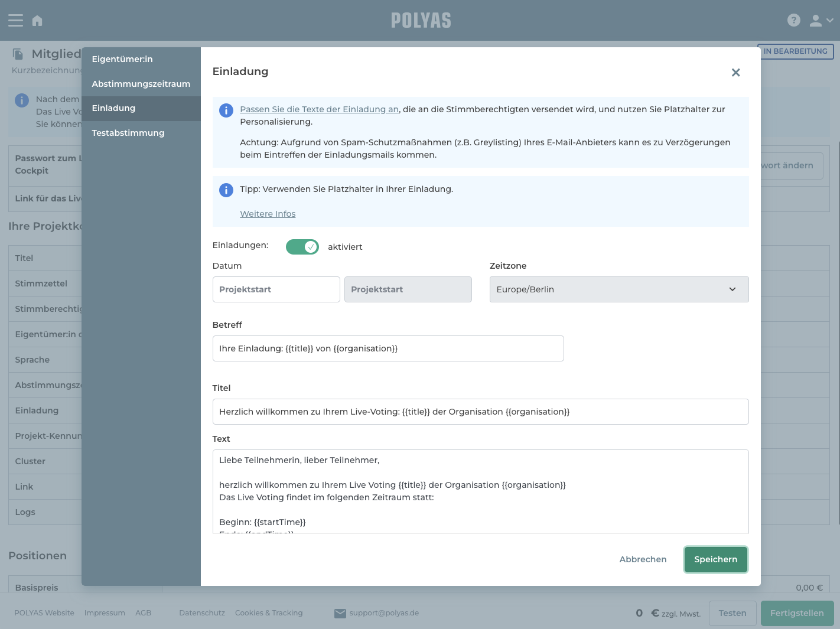Click the home icon in the top bar
This screenshot has width=840, height=629.
click(37, 20)
